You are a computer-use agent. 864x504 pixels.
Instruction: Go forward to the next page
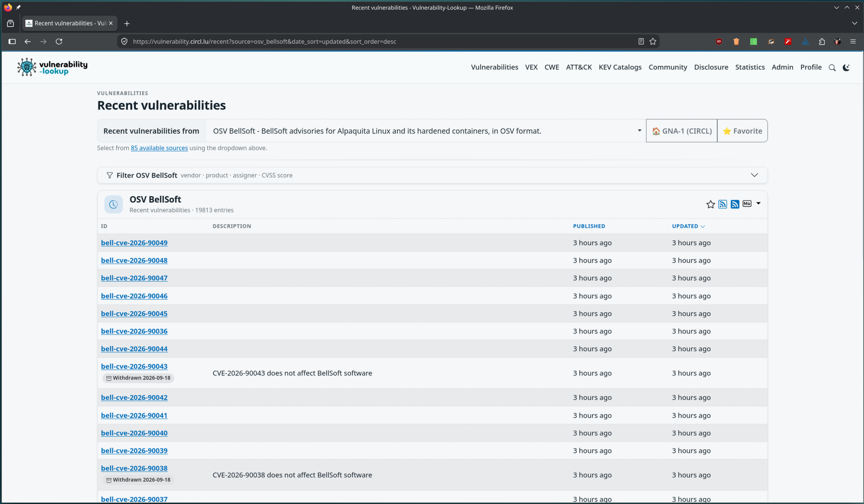pyautogui.click(x=43, y=42)
